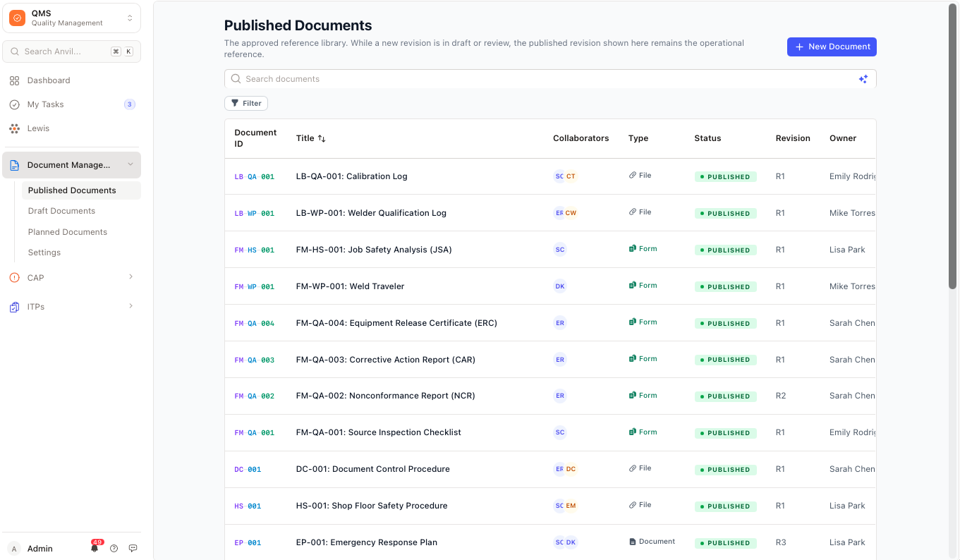Click the Search documents field

point(550,79)
